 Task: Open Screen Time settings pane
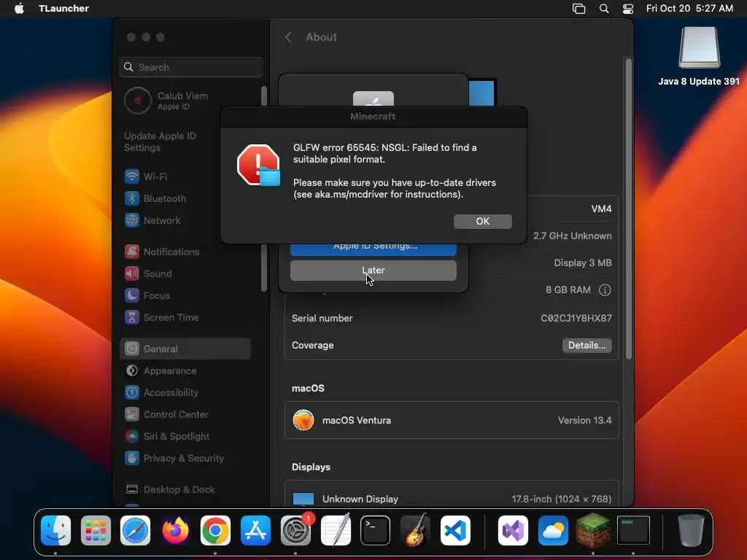pos(186,317)
